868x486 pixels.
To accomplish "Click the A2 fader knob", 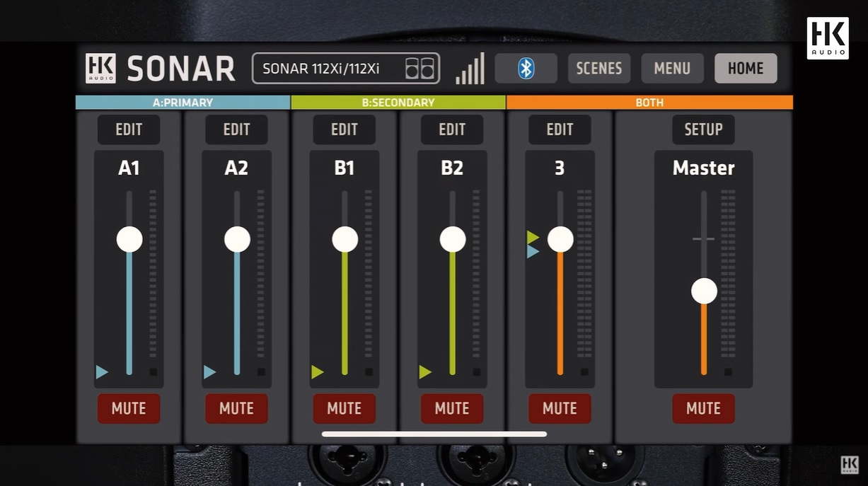I will (237, 239).
